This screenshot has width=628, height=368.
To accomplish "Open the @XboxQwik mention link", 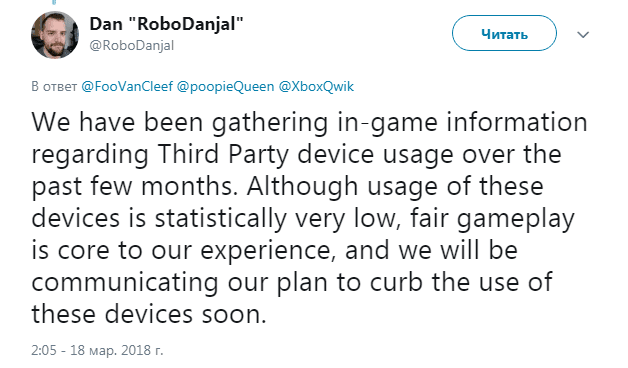I will click(x=316, y=86).
